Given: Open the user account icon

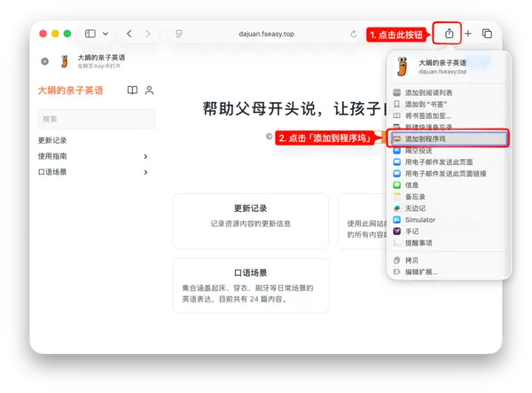Looking at the screenshot, I should [x=149, y=90].
